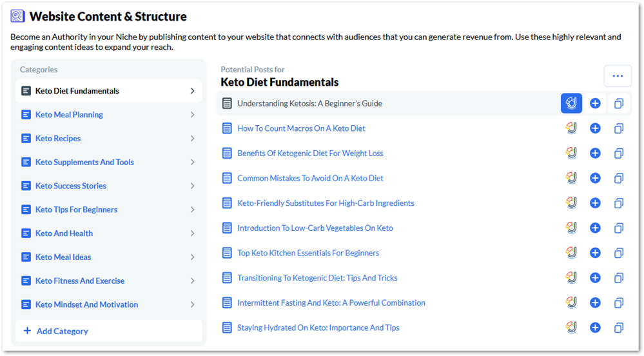
Task: Add Transitioning To Ketogenic Diet with plus icon
Action: [595, 278]
